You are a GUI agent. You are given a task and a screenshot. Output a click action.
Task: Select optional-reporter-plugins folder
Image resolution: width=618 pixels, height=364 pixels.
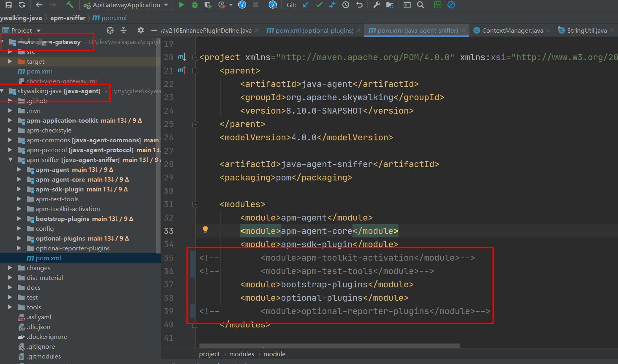click(x=73, y=248)
